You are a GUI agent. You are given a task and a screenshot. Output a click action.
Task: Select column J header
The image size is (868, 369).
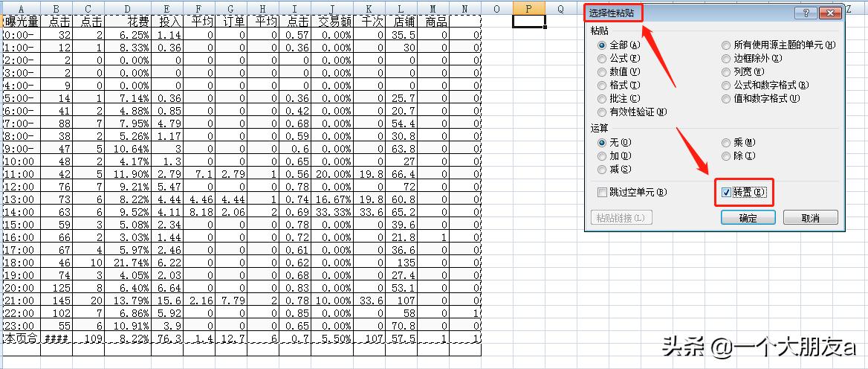[x=332, y=9]
